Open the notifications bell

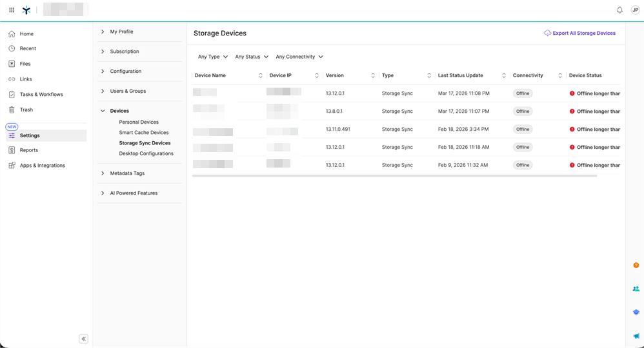click(x=619, y=10)
